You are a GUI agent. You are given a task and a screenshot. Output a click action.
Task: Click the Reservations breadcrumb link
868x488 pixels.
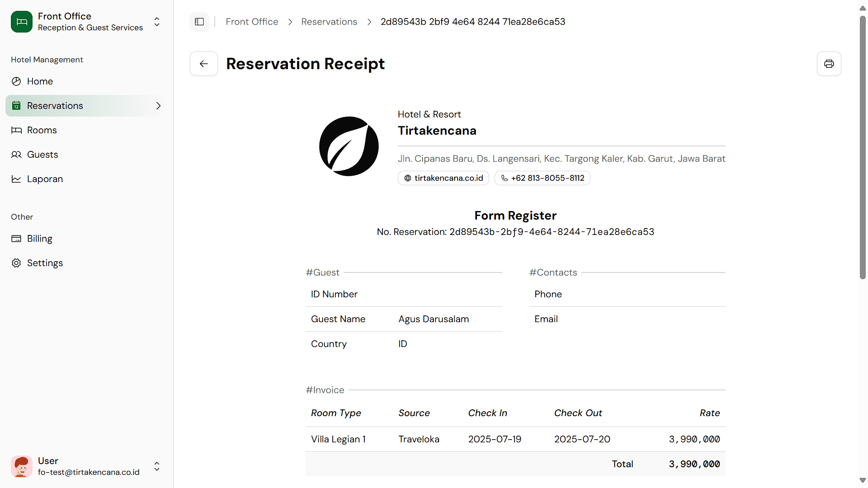(329, 22)
